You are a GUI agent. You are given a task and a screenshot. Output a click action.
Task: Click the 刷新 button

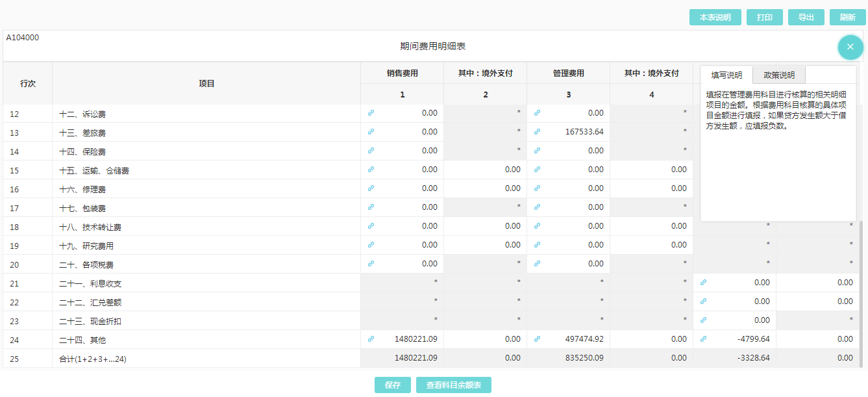point(847,18)
